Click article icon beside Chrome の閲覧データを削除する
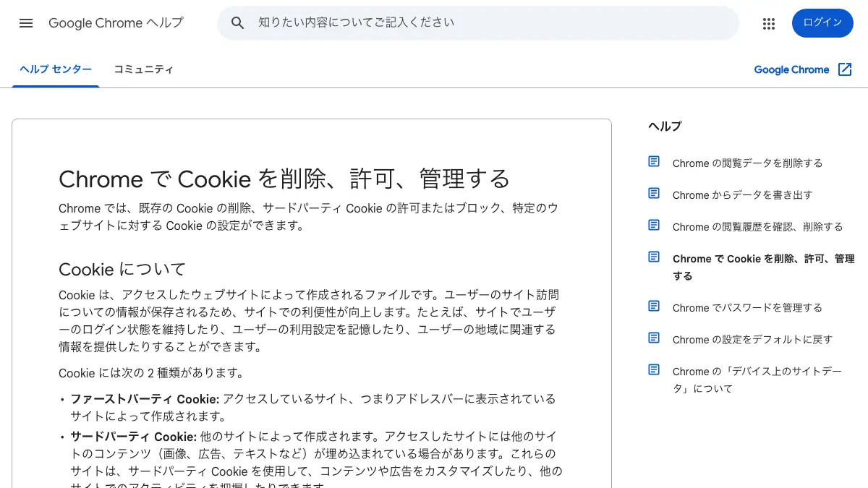The width and height of the screenshot is (868, 488). (654, 162)
